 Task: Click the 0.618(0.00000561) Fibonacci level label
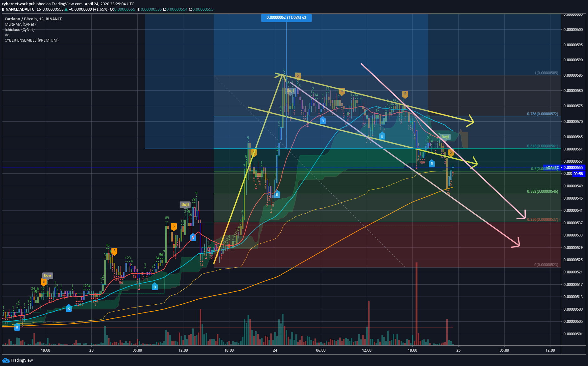(x=543, y=146)
